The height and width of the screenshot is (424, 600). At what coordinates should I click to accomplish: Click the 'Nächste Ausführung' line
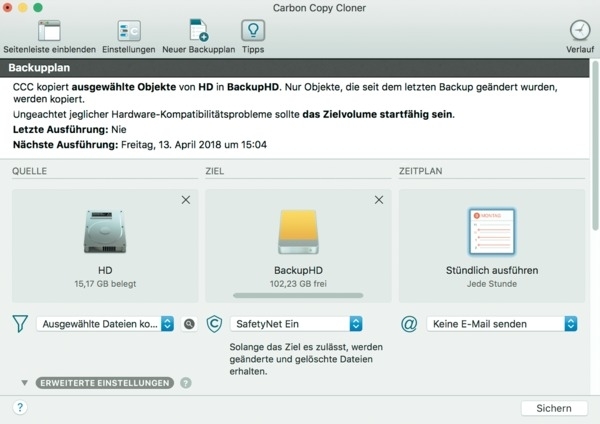140,145
